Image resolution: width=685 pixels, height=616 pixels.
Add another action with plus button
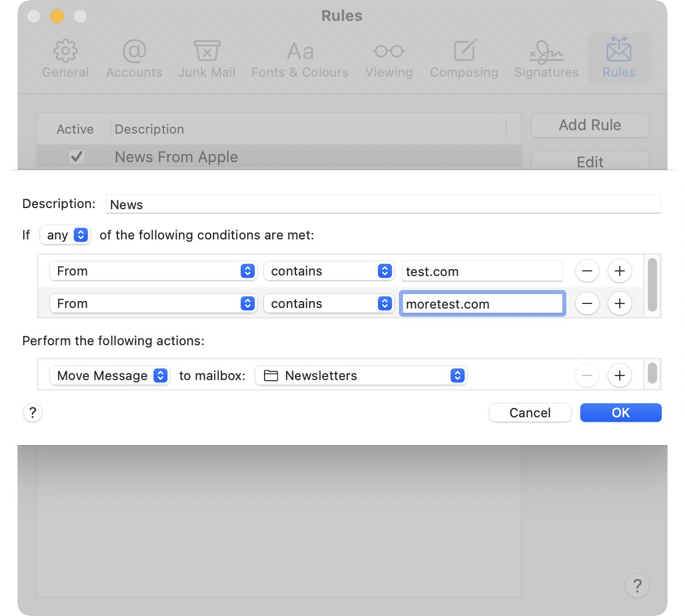click(619, 375)
